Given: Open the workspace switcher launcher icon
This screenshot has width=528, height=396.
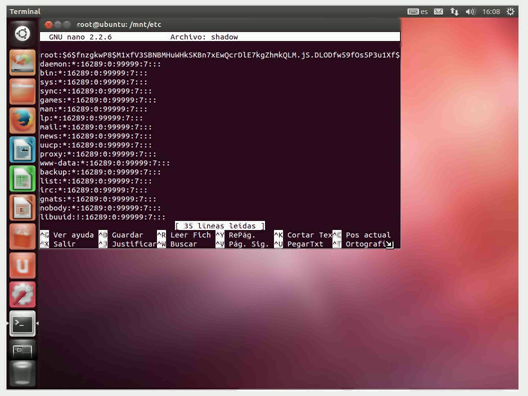Looking at the screenshot, I should 22,350.
